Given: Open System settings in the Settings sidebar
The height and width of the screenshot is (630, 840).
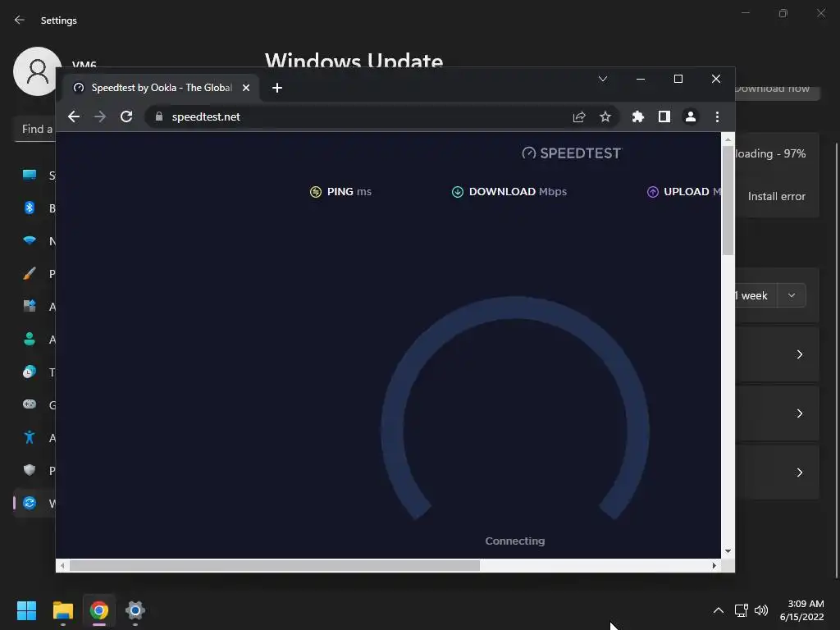Looking at the screenshot, I should coord(30,176).
